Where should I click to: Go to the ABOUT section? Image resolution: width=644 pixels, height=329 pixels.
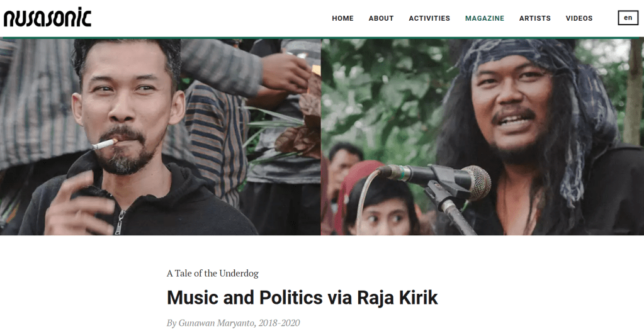pyautogui.click(x=381, y=18)
